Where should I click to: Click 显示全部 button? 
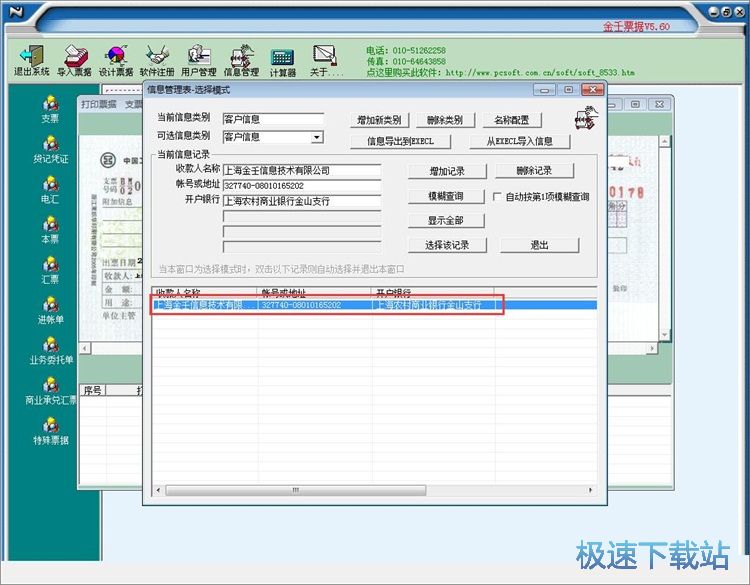pos(446,221)
